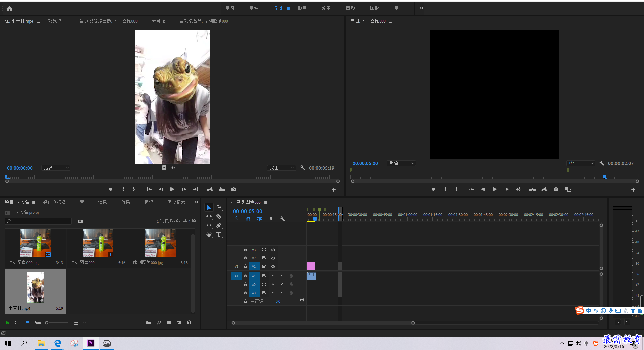Delete selected project item with trash icon
This screenshot has height=350, width=644.
click(x=189, y=323)
